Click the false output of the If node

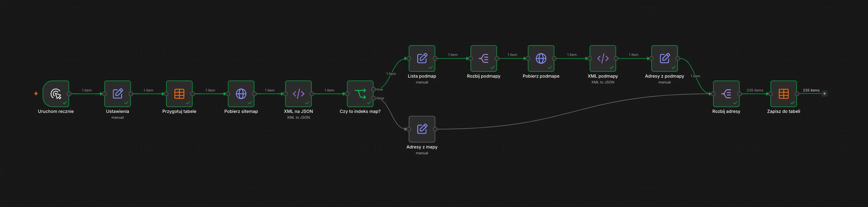point(373,98)
